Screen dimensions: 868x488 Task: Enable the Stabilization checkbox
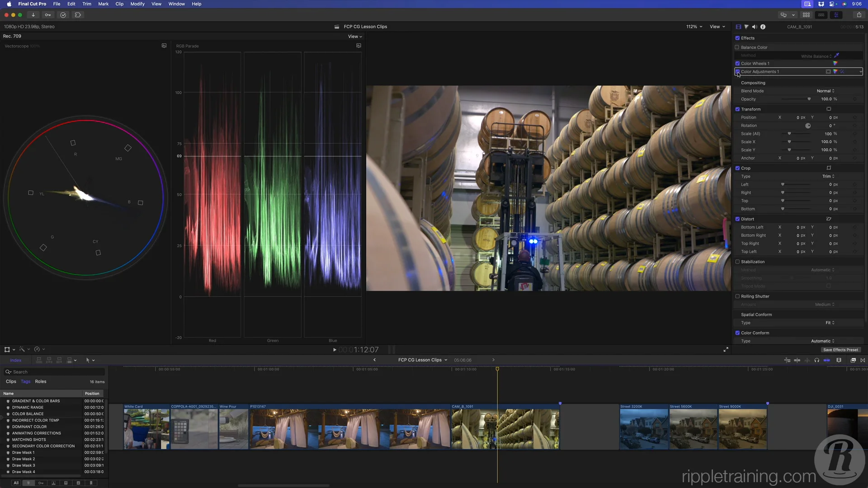pyautogui.click(x=737, y=262)
